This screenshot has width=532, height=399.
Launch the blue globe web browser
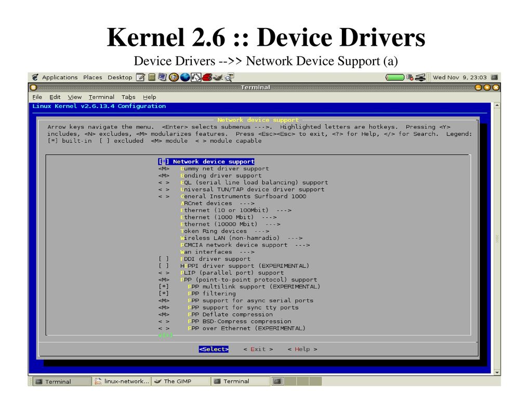(x=185, y=77)
